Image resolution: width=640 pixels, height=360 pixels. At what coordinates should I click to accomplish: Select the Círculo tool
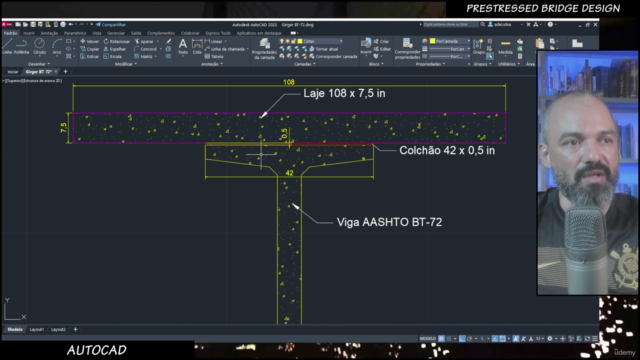click(x=40, y=46)
